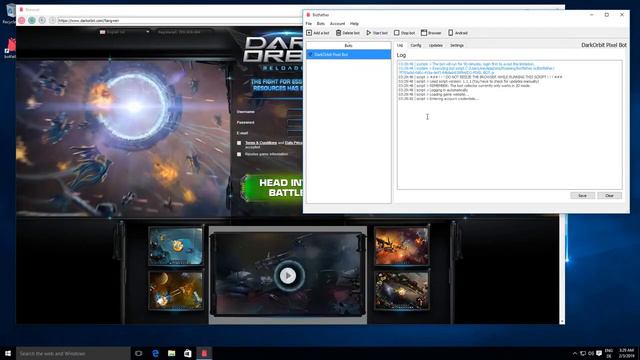Click the Delete bot trash icon button
The height and width of the screenshot is (360, 640).
click(348, 33)
